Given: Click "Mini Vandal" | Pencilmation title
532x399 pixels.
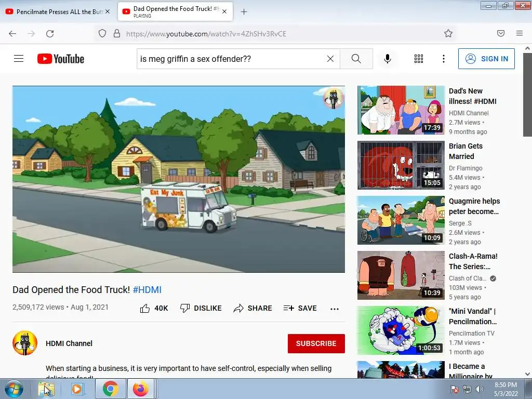Looking at the screenshot, I should click(x=473, y=316).
